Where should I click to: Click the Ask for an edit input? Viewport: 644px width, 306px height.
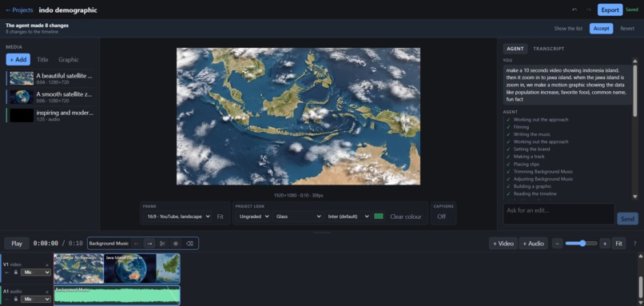tap(559, 214)
